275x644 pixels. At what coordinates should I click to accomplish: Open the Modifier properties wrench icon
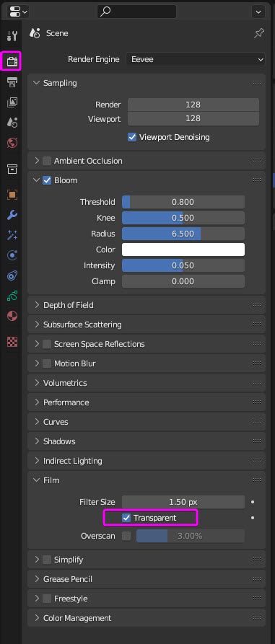(x=12, y=215)
